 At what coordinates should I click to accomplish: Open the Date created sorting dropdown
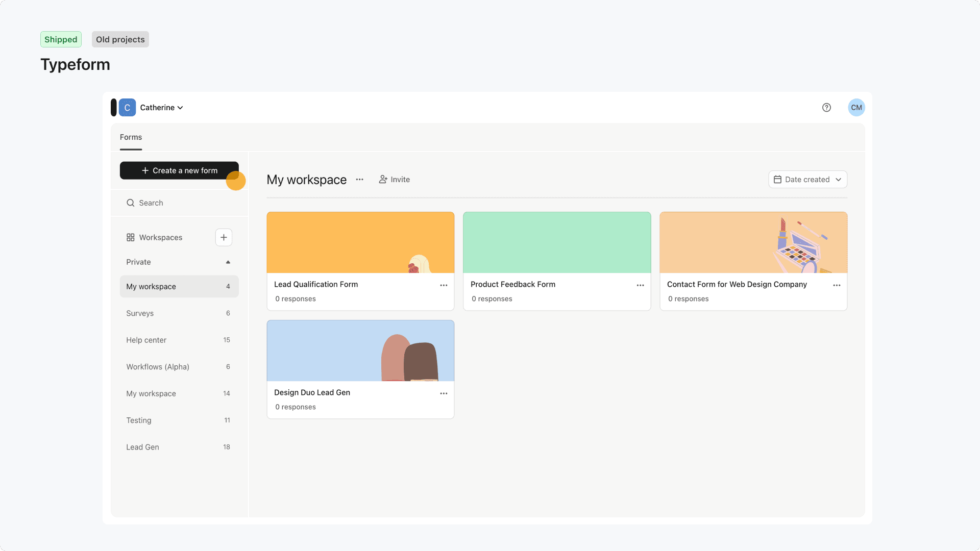pyautogui.click(x=807, y=179)
